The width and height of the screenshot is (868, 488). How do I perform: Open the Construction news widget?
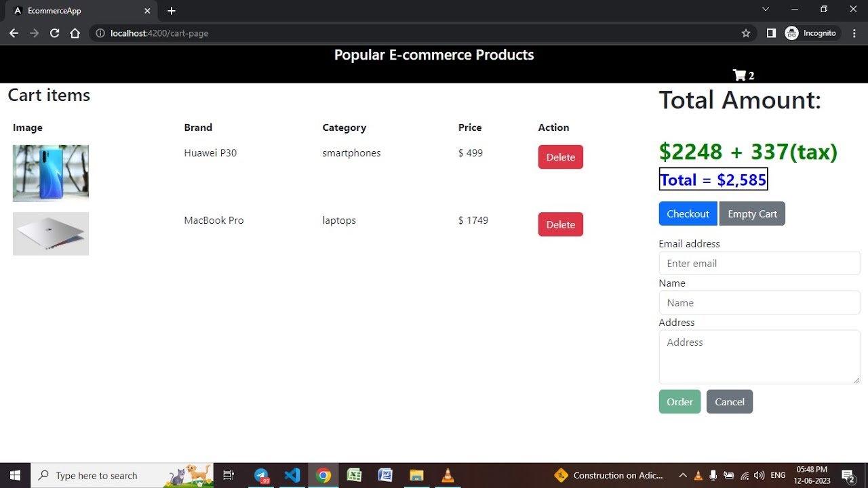608,475
